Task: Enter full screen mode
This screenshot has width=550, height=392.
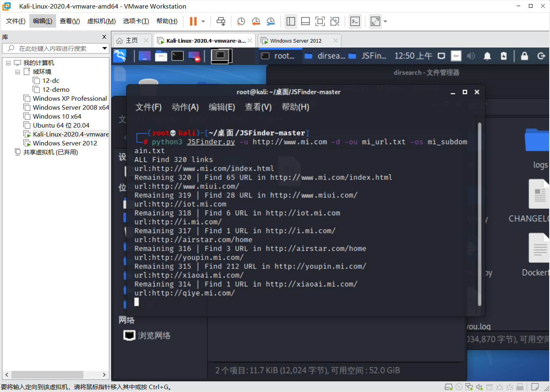Action: pyautogui.click(x=320, y=21)
